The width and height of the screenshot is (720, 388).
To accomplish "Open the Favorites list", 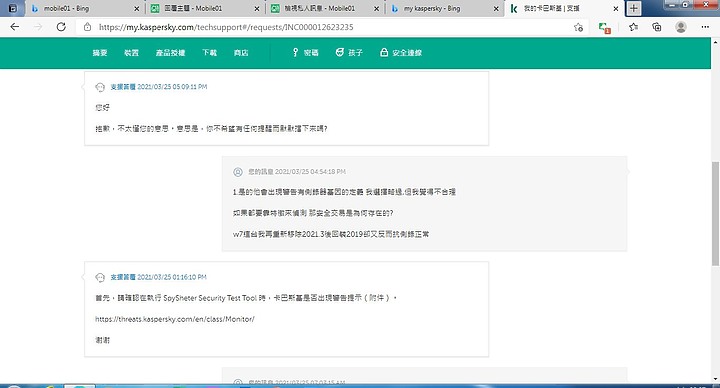I will [633, 27].
